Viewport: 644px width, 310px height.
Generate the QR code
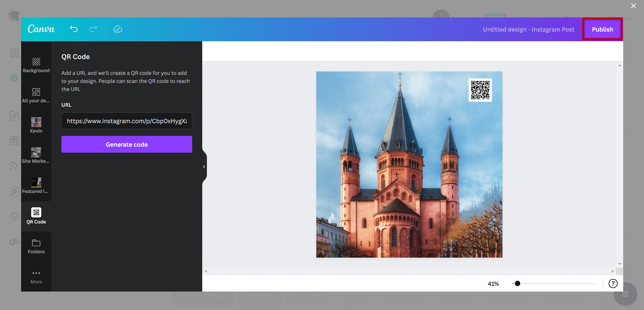pyautogui.click(x=126, y=144)
